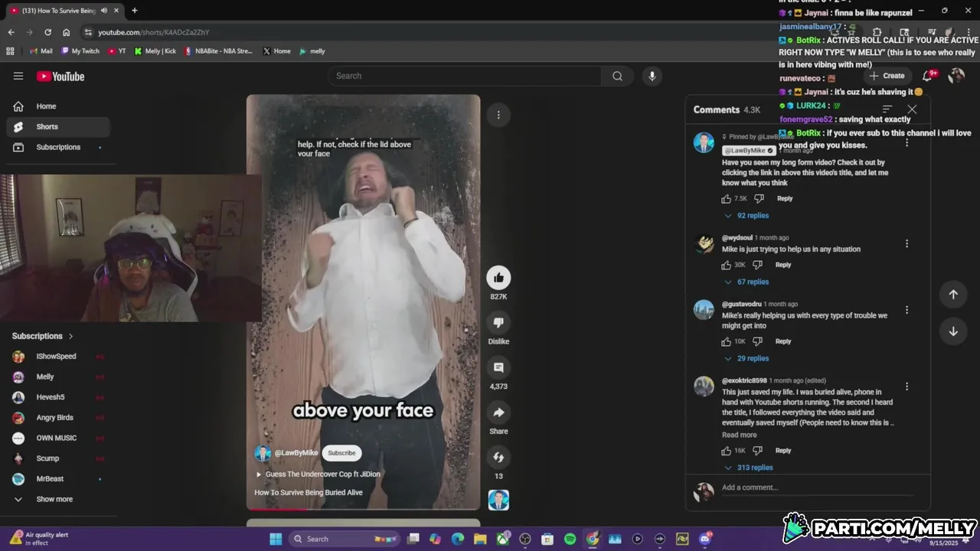
Task: Click the Add a comment field
Action: coord(818,487)
